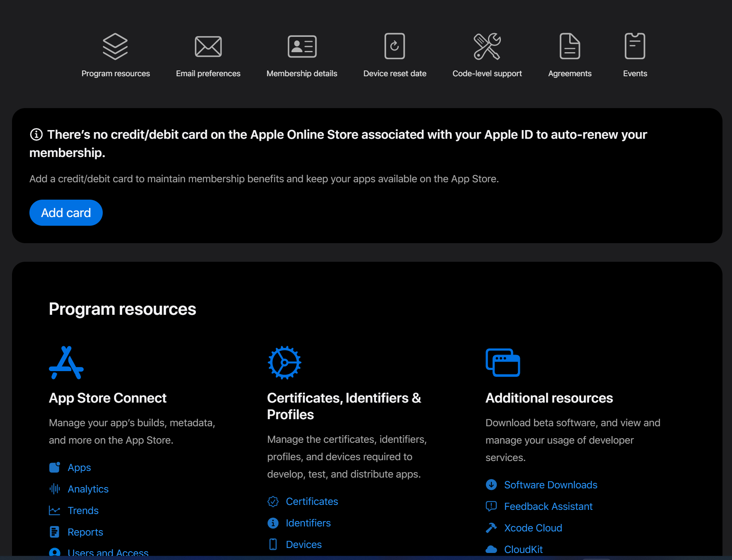Click the Identifiers info icon
This screenshot has height=560, width=732.
[273, 523]
